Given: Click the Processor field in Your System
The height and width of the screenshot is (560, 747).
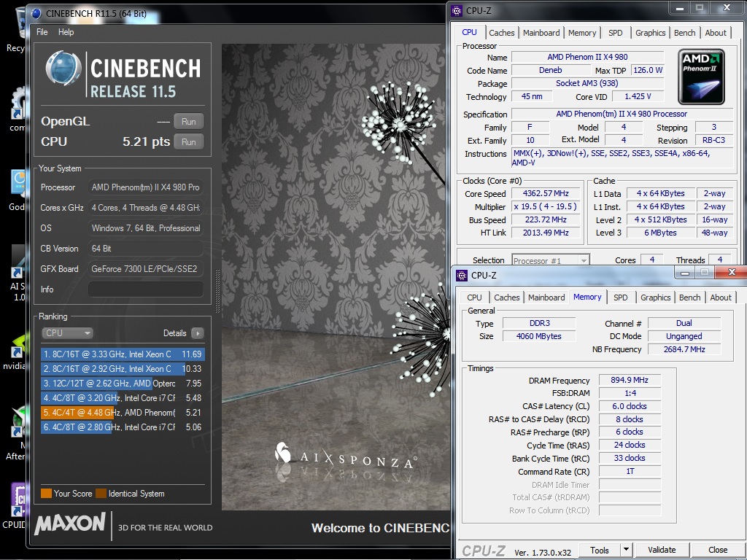Looking at the screenshot, I should (146, 187).
